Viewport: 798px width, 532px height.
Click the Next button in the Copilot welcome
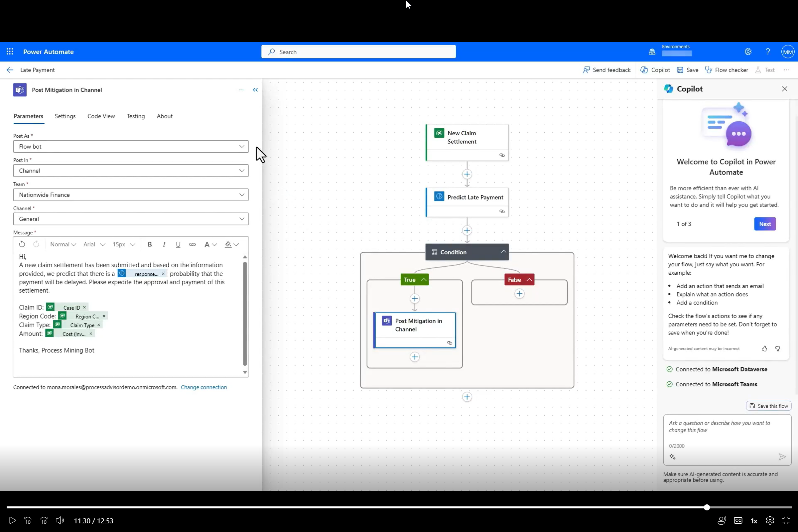765,223
